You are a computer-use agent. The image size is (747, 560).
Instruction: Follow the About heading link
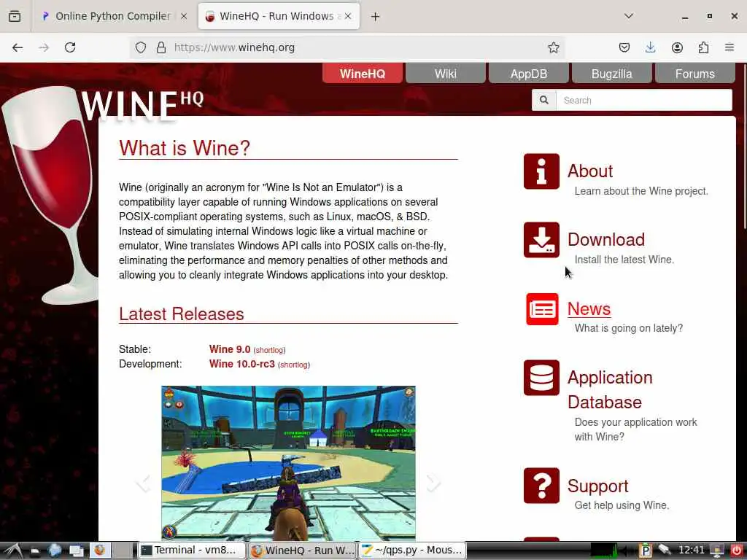589,171
